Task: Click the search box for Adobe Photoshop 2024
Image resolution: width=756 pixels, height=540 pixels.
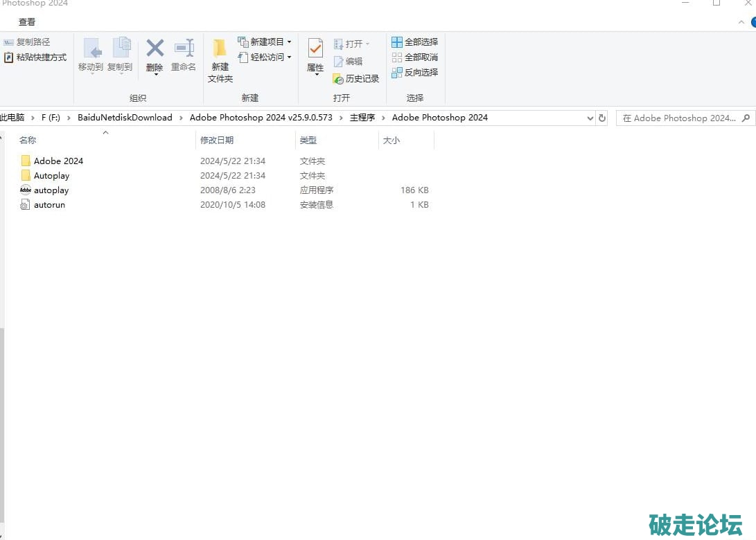Action: point(679,118)
